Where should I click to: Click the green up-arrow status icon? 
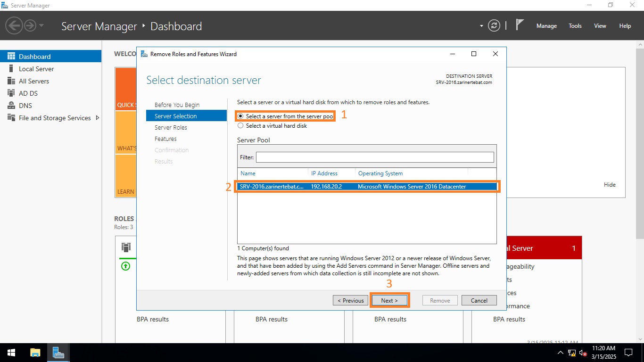125,266
